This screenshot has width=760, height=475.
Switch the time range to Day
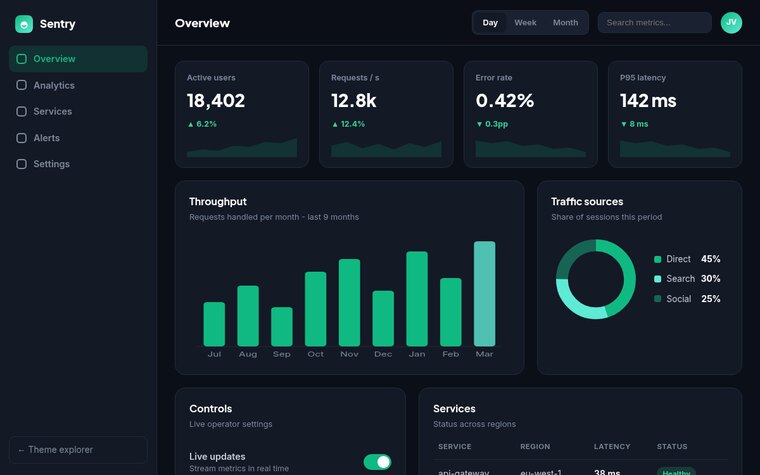tap(490, 23)
